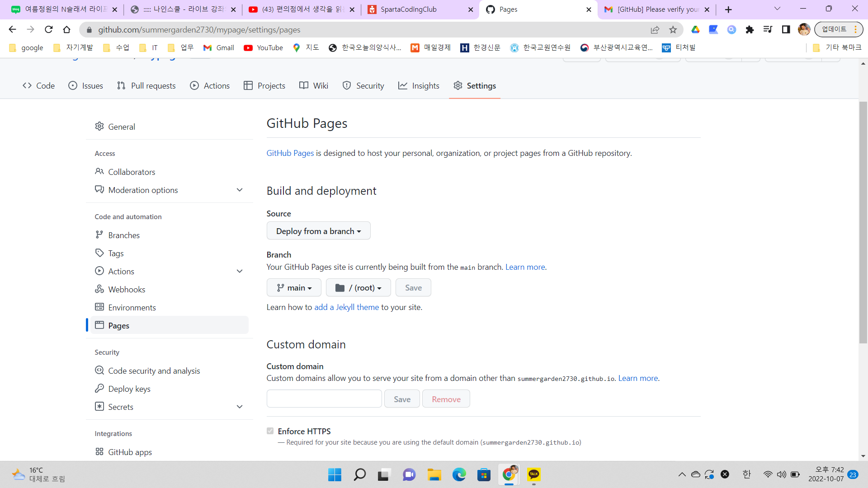Viewport: 868px width, 488px height.
Task: Save the branch source settings
Action: [413, 288]
